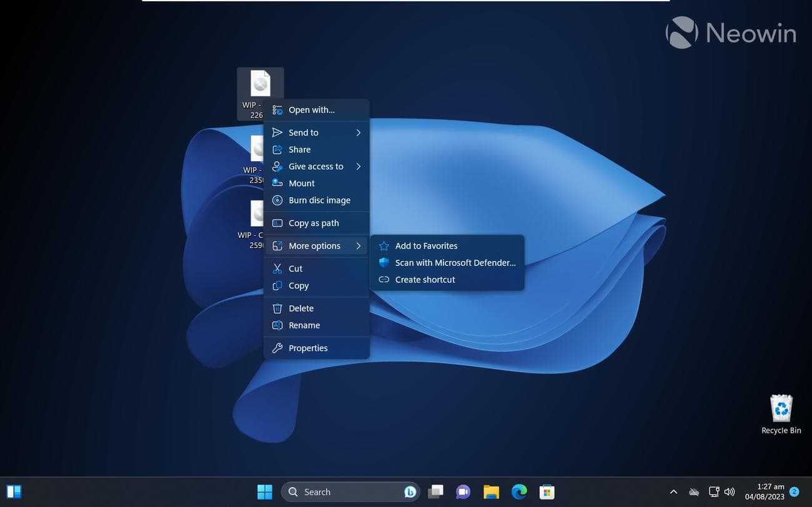Viewport: 812px width, 507px height.
Task: Open Teams Chat from the taskbar
Action: pos(463,492)
